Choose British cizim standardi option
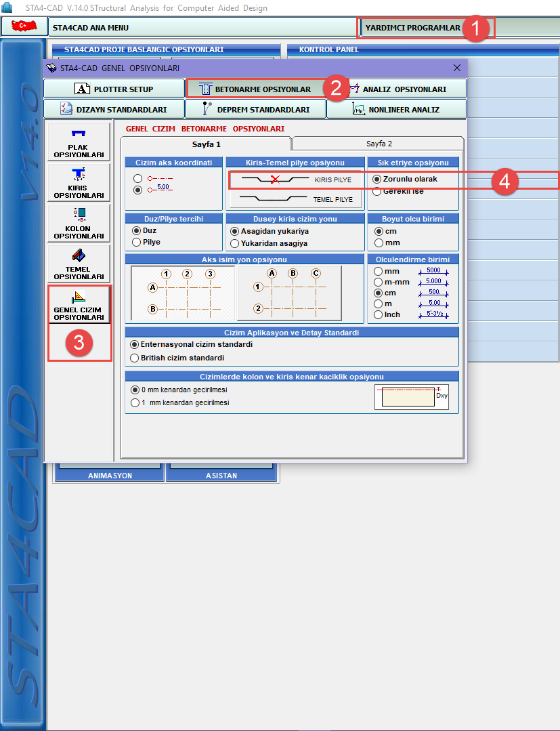 (135, 358)
